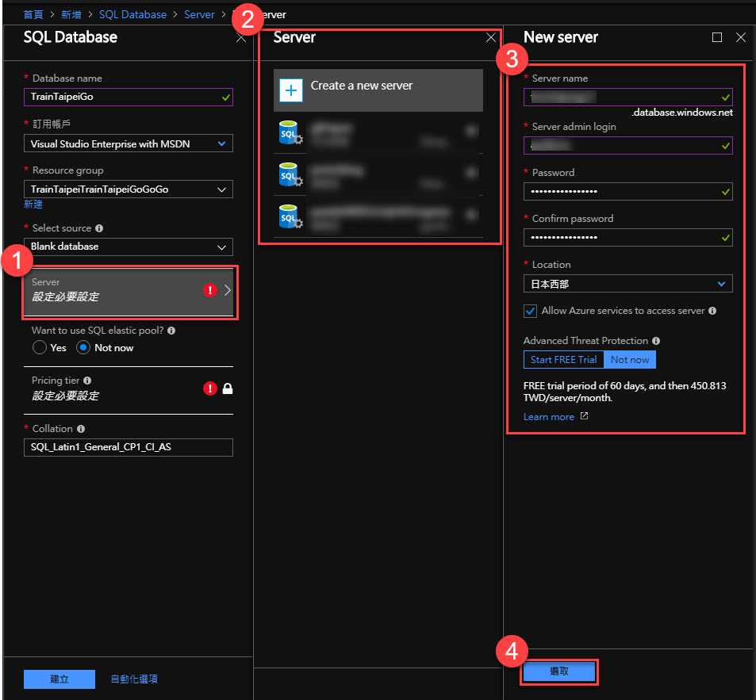Image resolution: width=756 pixels, height=700 pixels.
Task: Click the 選取 select button
Action: (559, 671)
